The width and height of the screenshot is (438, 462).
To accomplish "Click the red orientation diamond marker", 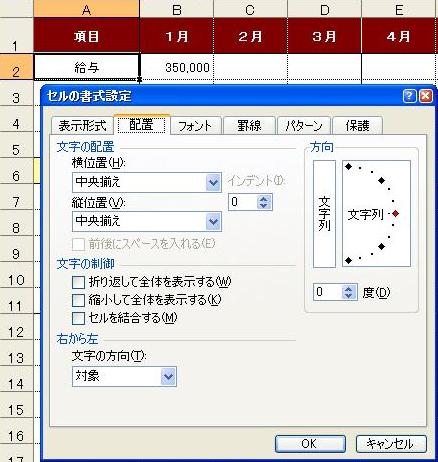I will [396, 214].
